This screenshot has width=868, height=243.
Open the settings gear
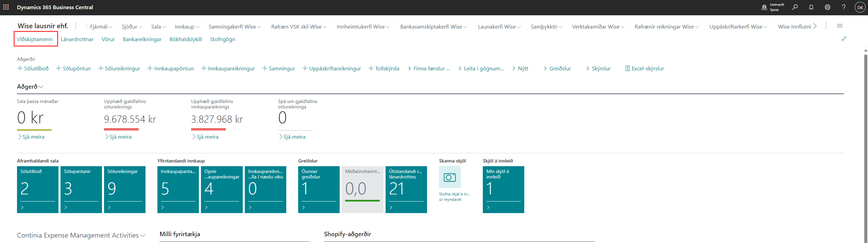[828, 7]
